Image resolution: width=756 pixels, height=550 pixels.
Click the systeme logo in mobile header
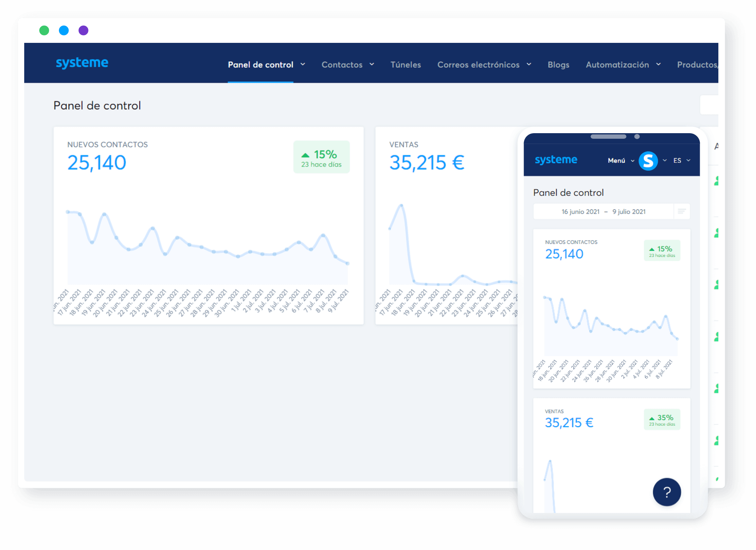(x=556, y=160)
